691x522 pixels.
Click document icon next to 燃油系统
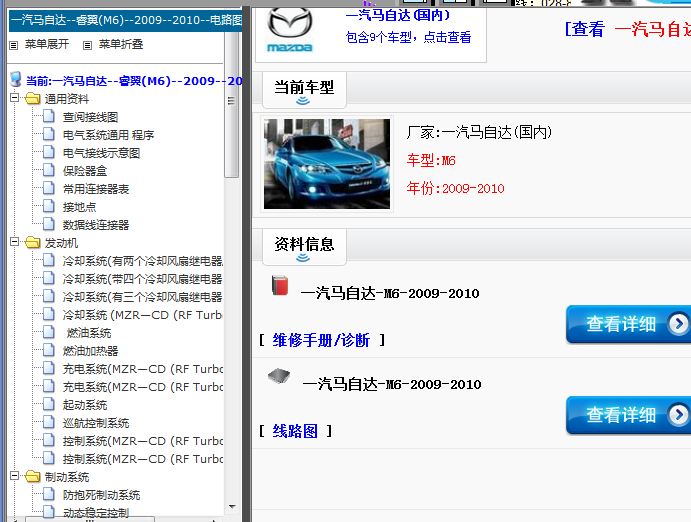[x=49, y=332]
